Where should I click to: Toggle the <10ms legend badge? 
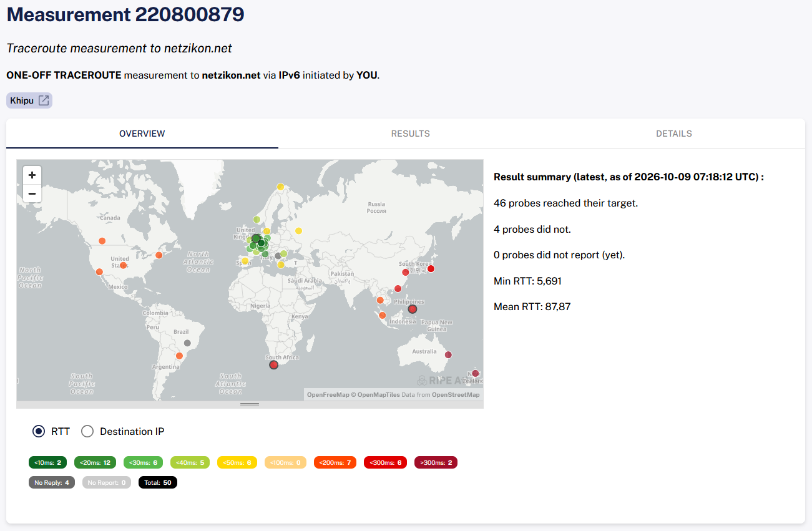pyautogui.click(x=47, y=462)
